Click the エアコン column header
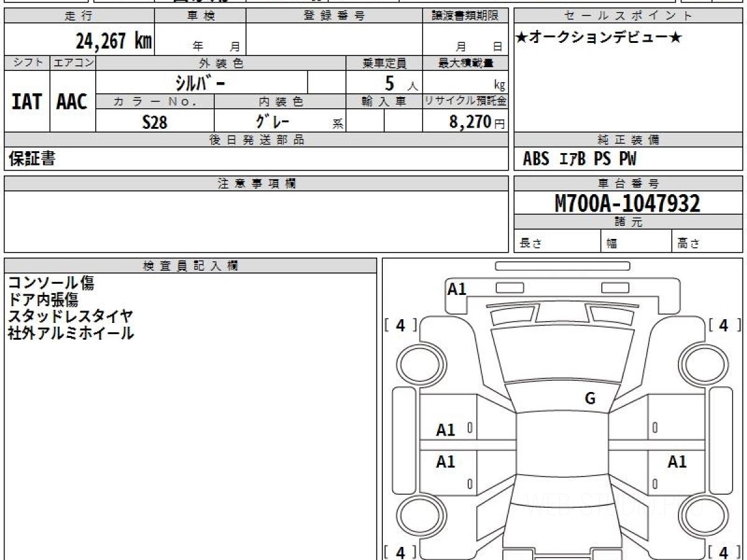747x560 pixels. 73,63
